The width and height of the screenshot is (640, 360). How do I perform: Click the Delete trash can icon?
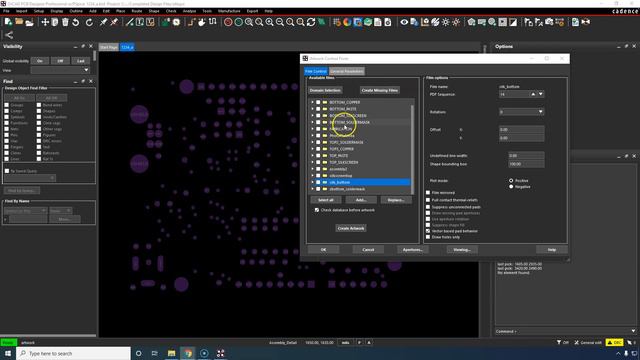65,22
